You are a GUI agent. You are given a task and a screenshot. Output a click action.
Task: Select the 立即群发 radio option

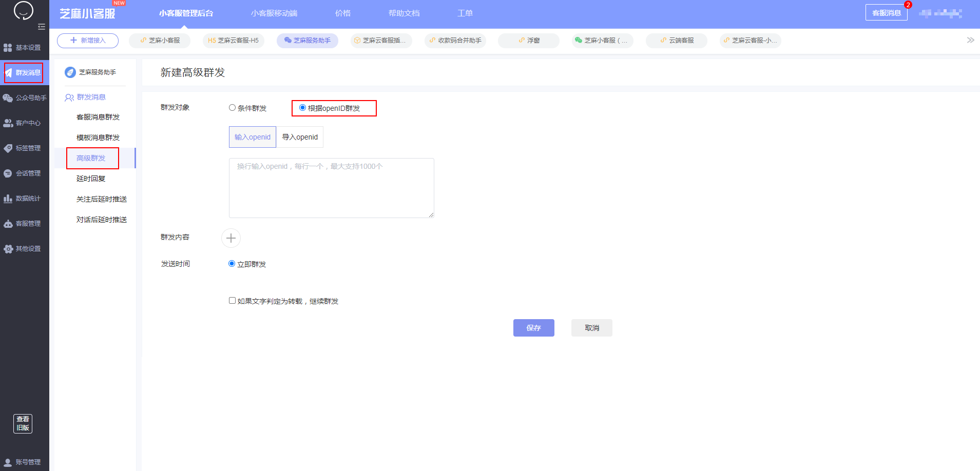click(x=232, y=264)
